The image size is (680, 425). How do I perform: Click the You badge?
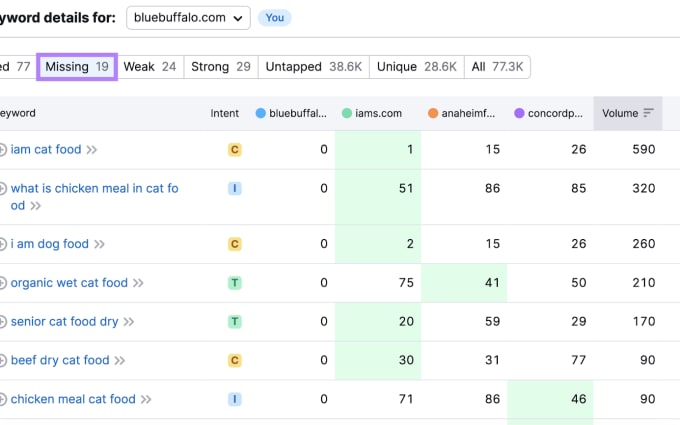275,18
